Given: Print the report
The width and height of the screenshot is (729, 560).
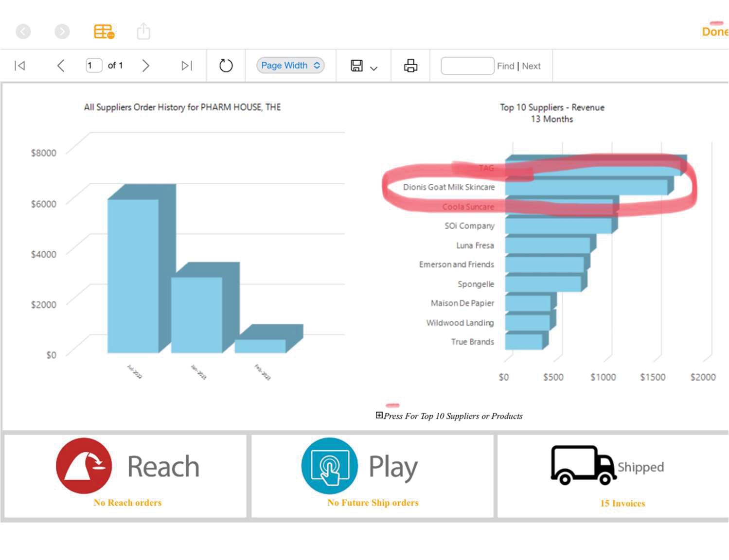Looking at the screenshot, I should pyautogui.click(x=411, y=66).
